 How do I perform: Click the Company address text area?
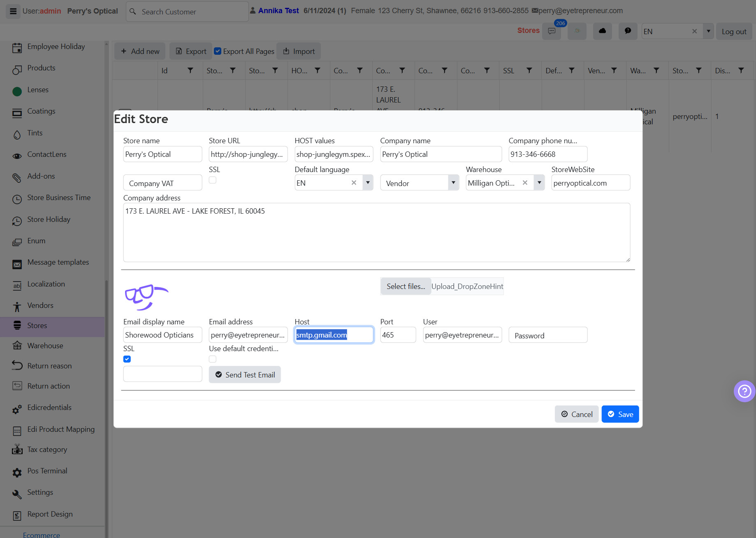point(376,232)
